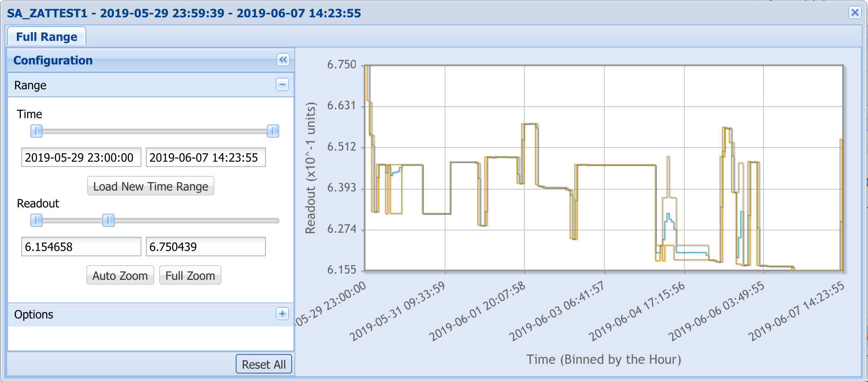This screenshot has height=382, width=868.
Task: Click the 6.750 y-axis label
Action: tap(342, 65)
